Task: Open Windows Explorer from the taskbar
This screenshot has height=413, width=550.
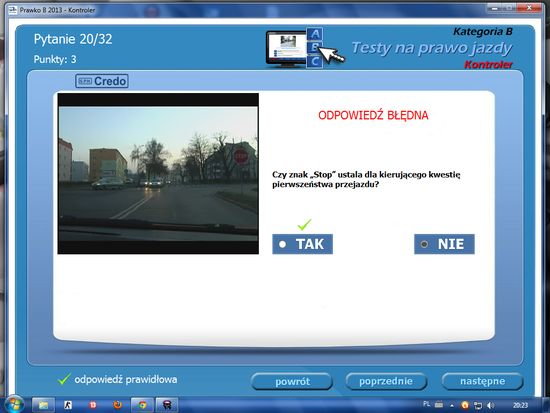Action: (43, 405)
